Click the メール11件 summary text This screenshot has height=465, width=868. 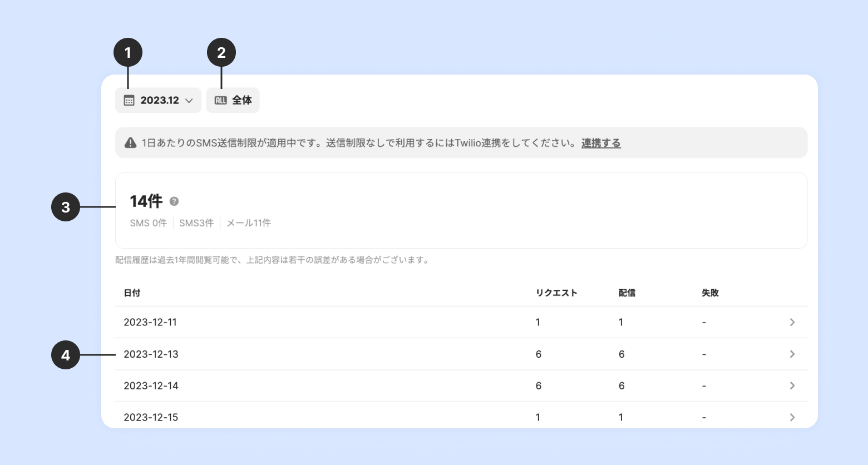point(249,223)
